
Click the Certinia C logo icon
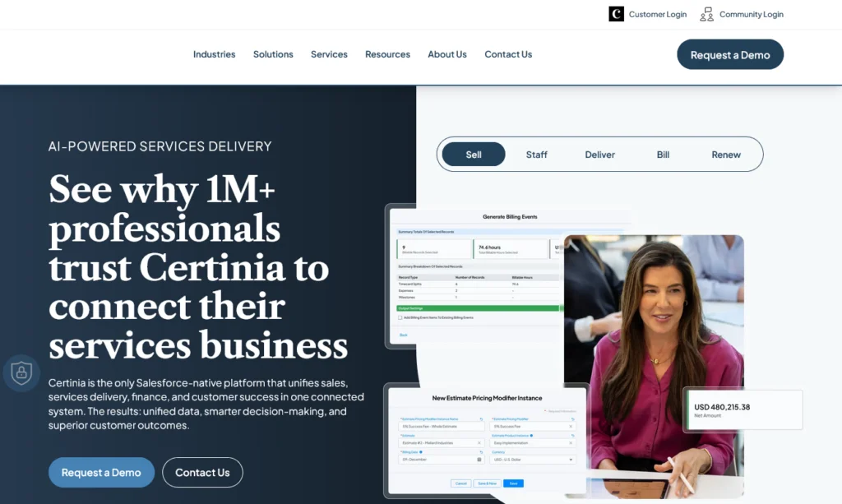(616, 14)
